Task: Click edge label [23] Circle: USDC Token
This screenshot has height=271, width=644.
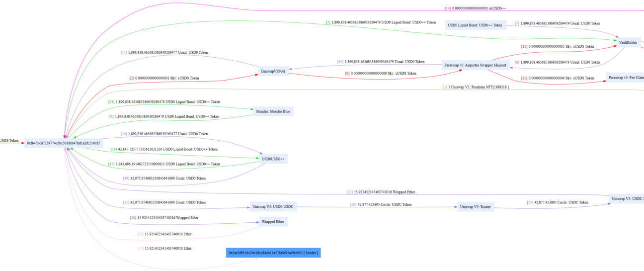Action: 557,202
